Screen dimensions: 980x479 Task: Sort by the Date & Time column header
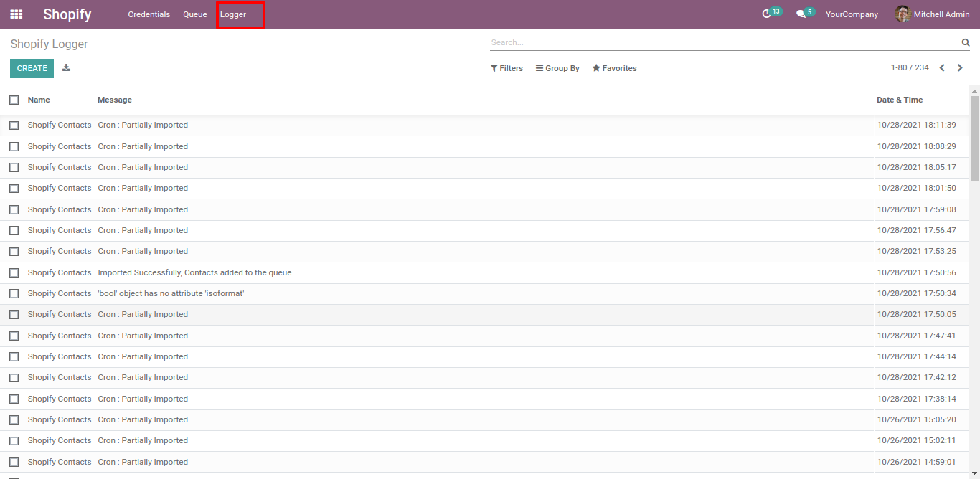[x=900, y=100]
